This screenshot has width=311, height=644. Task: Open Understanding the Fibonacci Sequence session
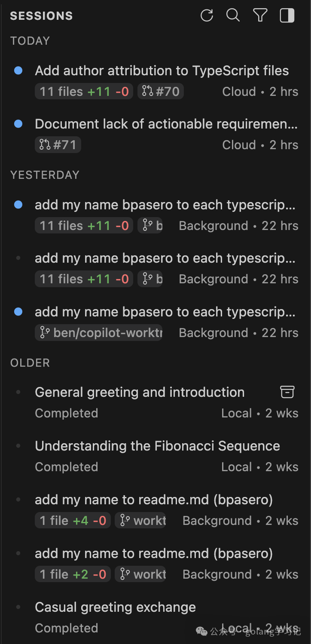tap(157, 446)
